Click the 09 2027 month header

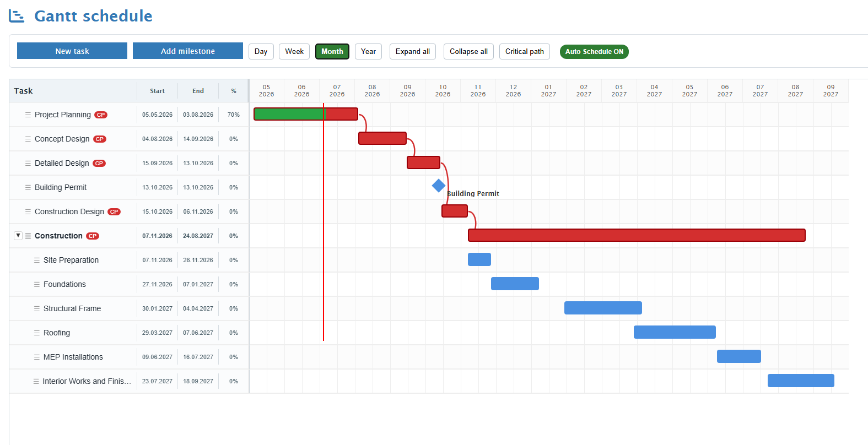tap(831, 91)
